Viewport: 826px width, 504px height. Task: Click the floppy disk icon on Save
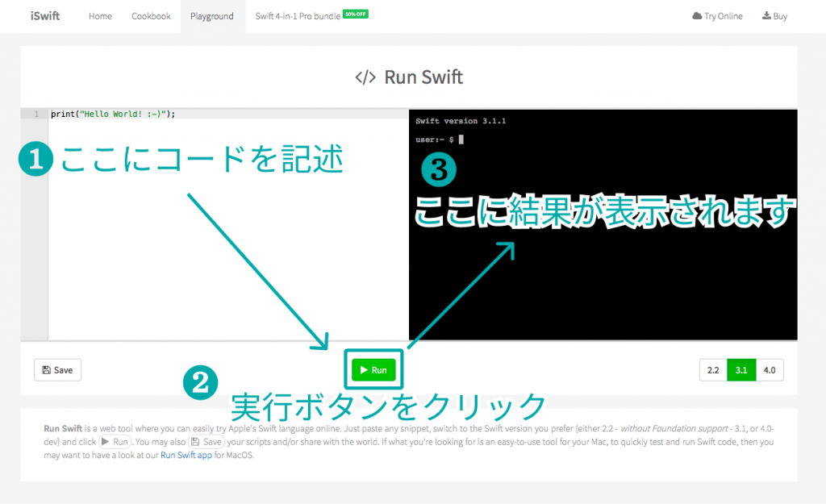click(x=46, y=370)
